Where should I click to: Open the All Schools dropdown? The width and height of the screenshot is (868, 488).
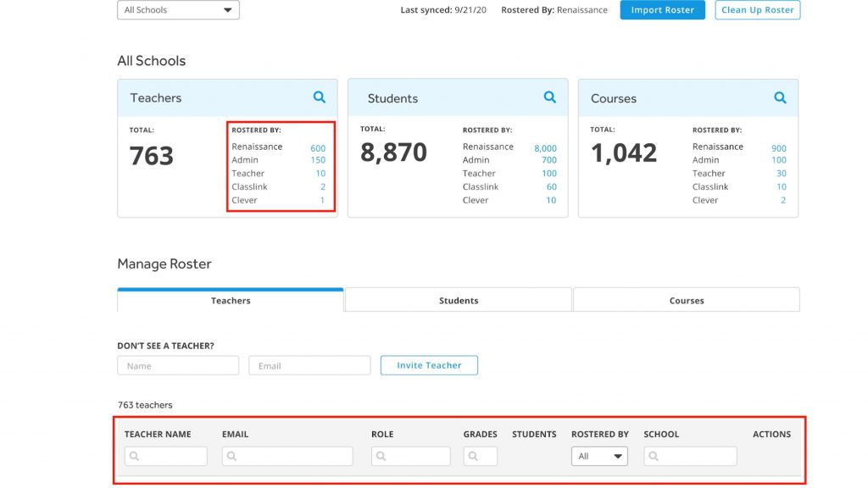pos(178,10)
